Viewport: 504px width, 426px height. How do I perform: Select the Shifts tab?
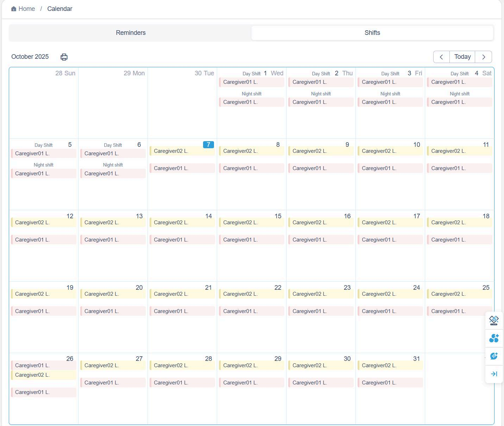pyautogui.click(x=372, y=33)
